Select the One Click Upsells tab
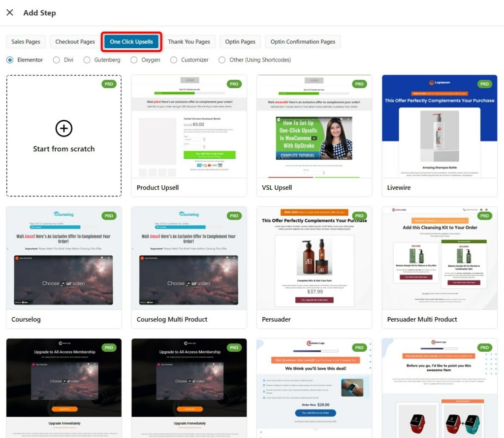This screenshot has height=438, width=504. pos(131,41)
